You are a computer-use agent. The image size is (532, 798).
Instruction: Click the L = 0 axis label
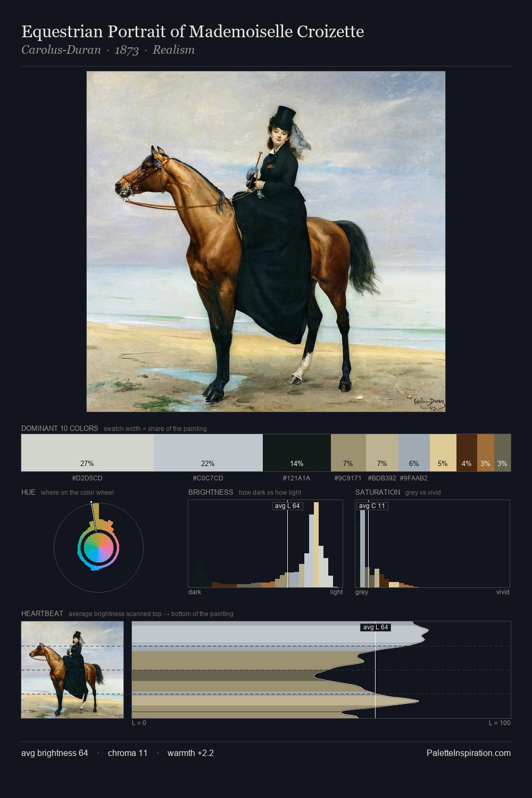(139, 723)
